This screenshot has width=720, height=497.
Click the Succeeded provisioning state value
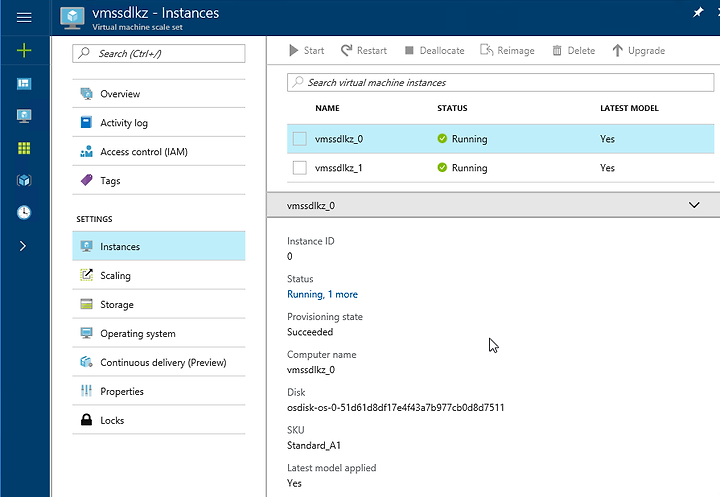tap(310, 332)
